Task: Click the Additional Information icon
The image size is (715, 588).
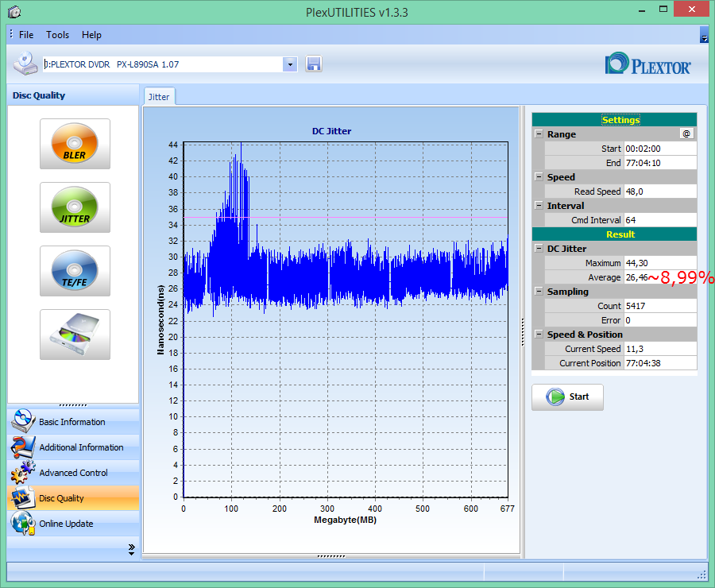Action: pos(23,447)
